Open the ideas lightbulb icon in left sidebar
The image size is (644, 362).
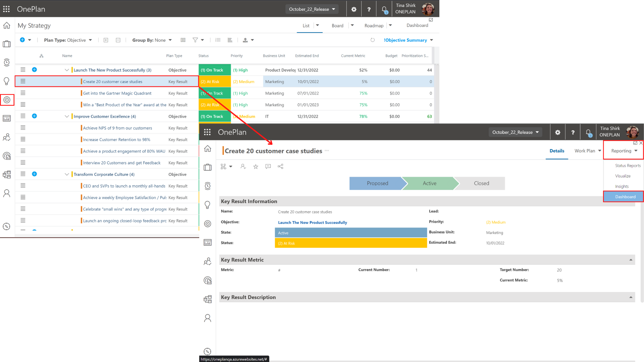coord(7,81)
